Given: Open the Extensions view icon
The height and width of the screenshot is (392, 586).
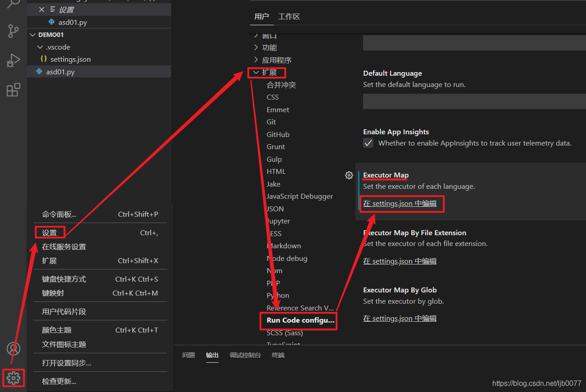Looking at the screenshot, I should (14, 90).
